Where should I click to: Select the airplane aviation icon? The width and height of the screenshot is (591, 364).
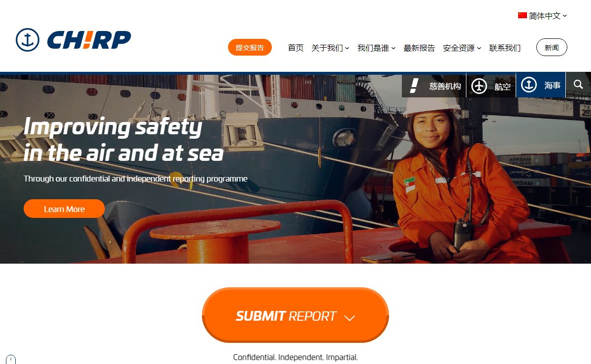(479, 86)
